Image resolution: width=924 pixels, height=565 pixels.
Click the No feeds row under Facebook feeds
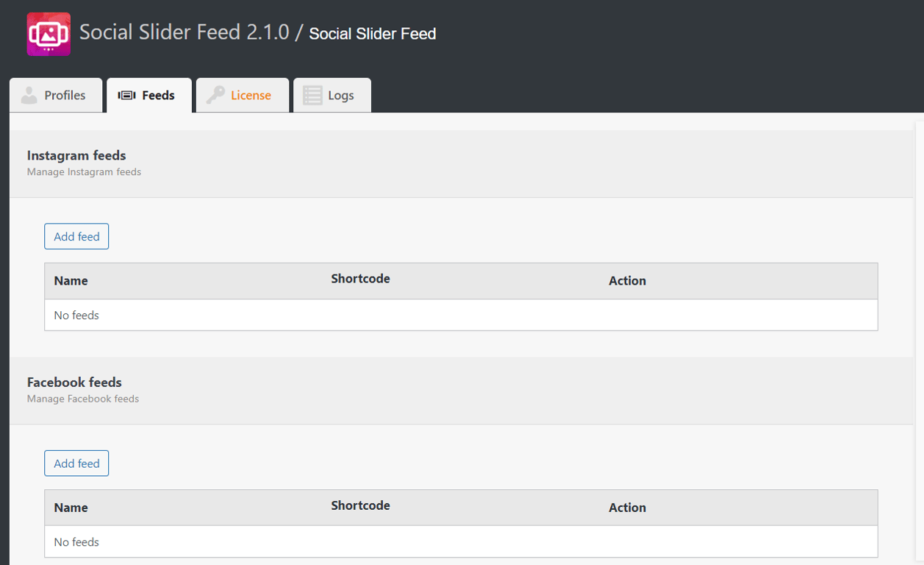[76, 541]
